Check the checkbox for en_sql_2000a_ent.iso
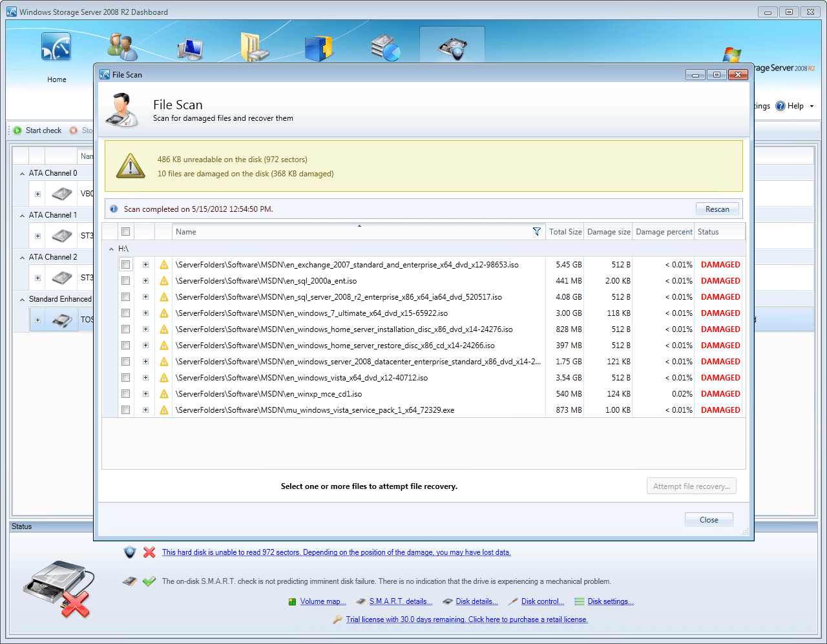Screen dimensions: 827x644 tap(125, 280)
